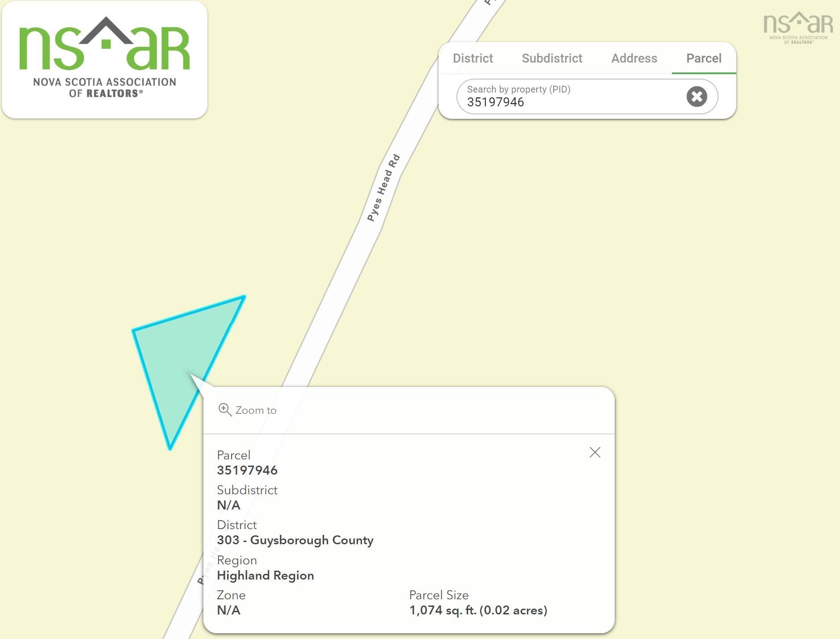Click the Zoom to magnifier icon
Image resolution: width=840 pixels, height=639 pixels.
tap(225, 410)
